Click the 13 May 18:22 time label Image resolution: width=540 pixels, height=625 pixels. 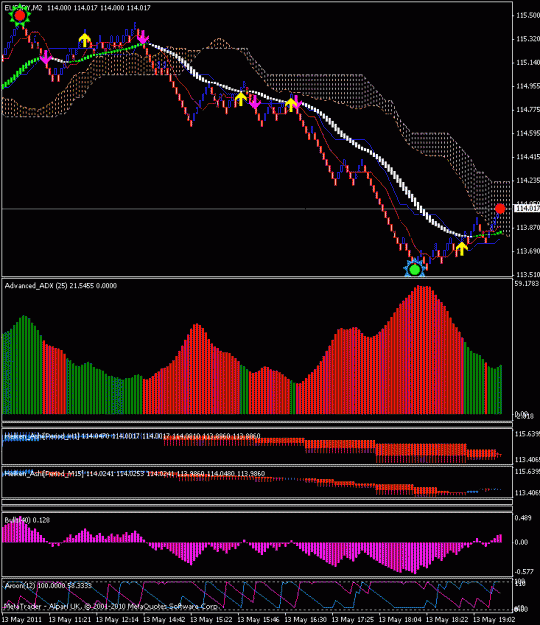(x=447, y=620)
